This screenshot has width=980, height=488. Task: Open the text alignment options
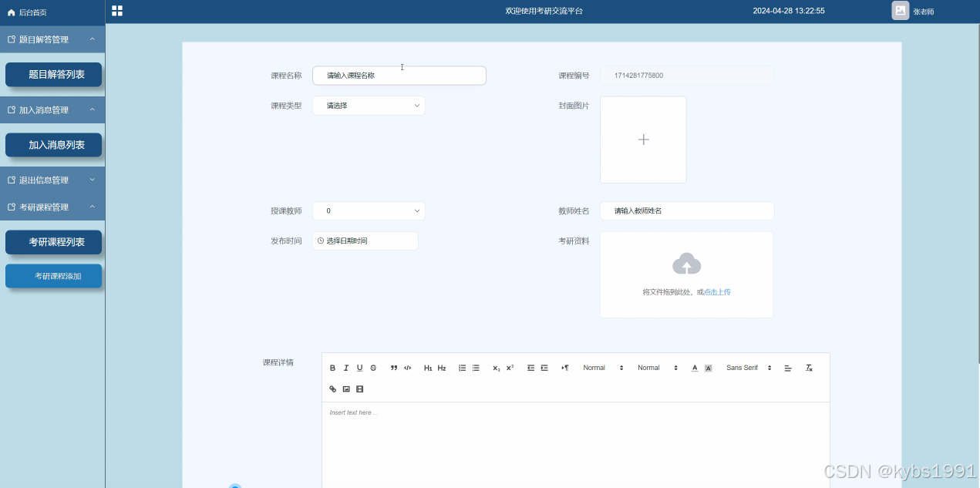788,369
